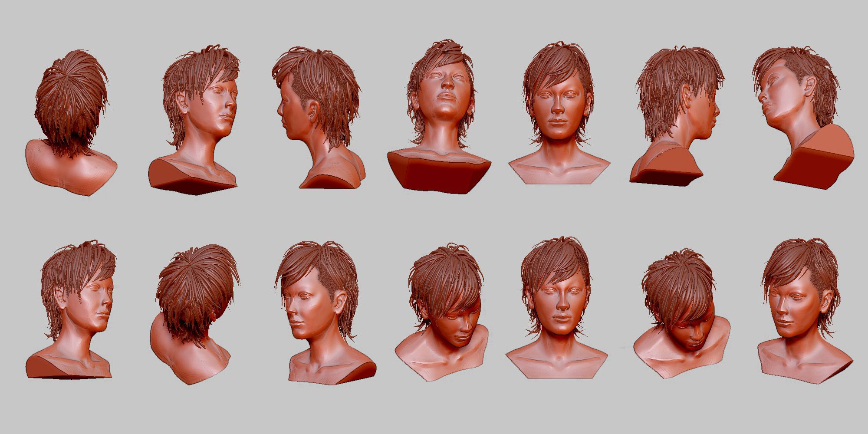The height and width of the screenshot is (434, 868).
Task: Select bottom-row three-quarter bust facing right
Action: 72,310
